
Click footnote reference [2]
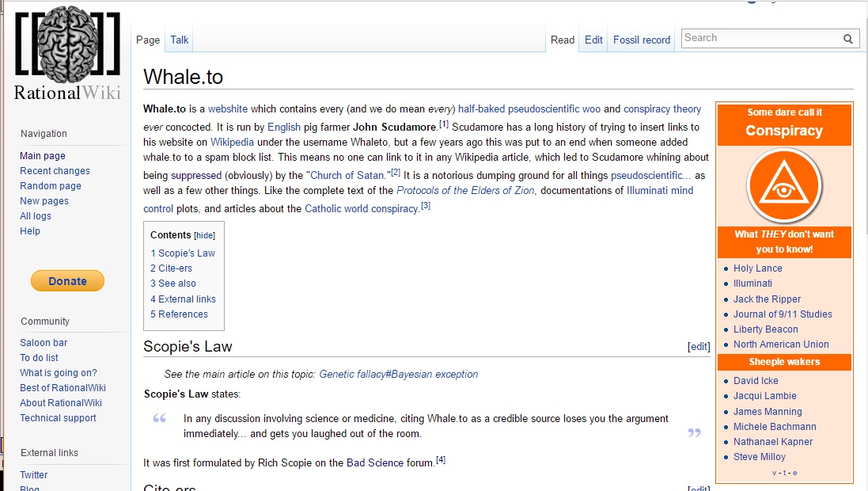396,173
